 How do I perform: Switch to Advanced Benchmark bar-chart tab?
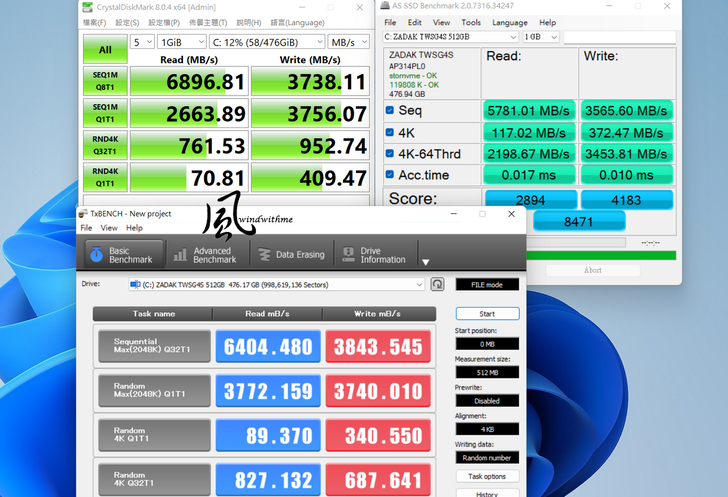(x=203, y=255)
